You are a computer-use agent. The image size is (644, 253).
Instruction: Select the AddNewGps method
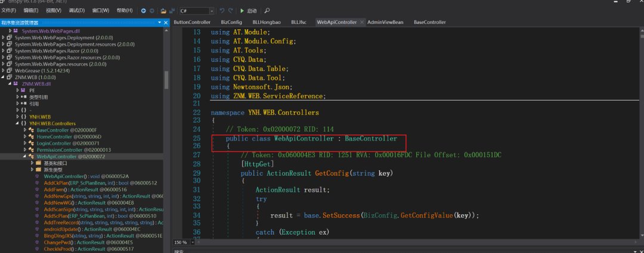pyautogui.click(x=104, y=196)
